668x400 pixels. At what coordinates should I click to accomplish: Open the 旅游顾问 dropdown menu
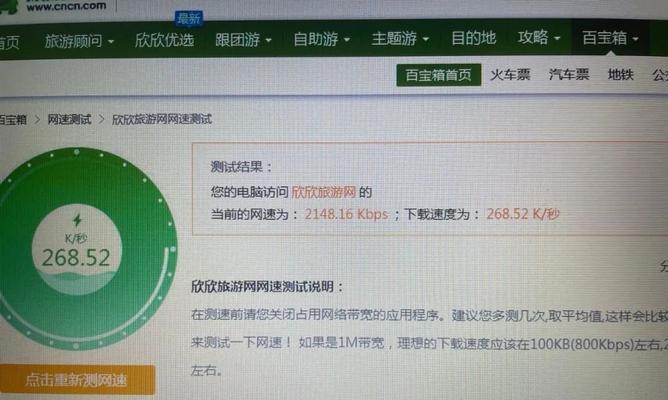coord(79,41)
